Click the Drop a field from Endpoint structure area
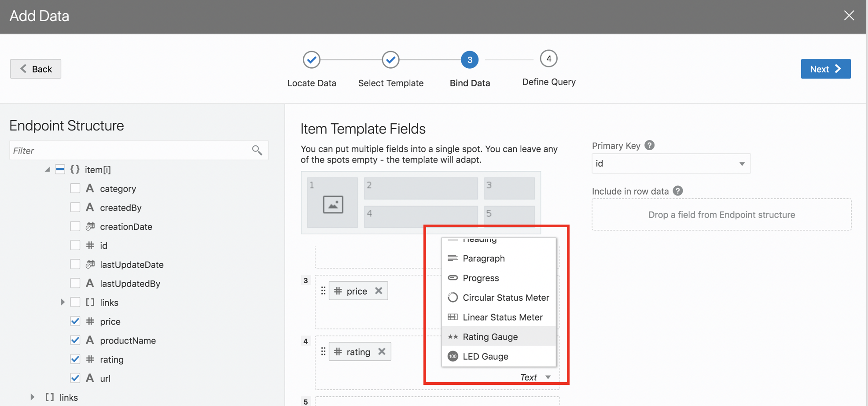 pos(721,214)
